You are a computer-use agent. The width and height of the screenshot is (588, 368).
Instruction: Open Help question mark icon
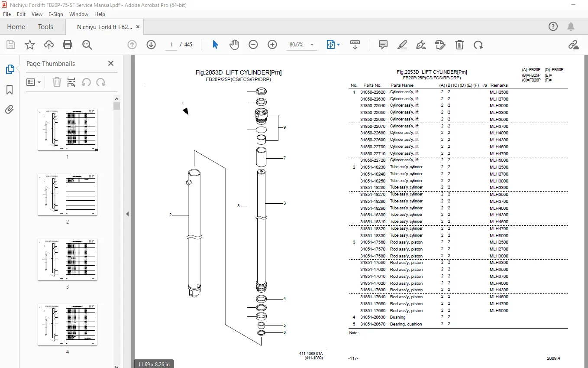(x=553, y=26)
